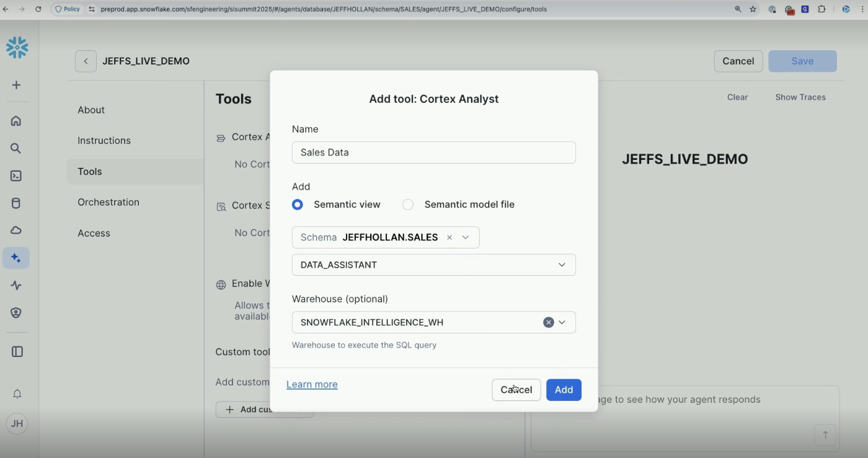Clear the selected warehouse with x icon
The width and height of the screenshot is (868, 458).
point(548,322)
